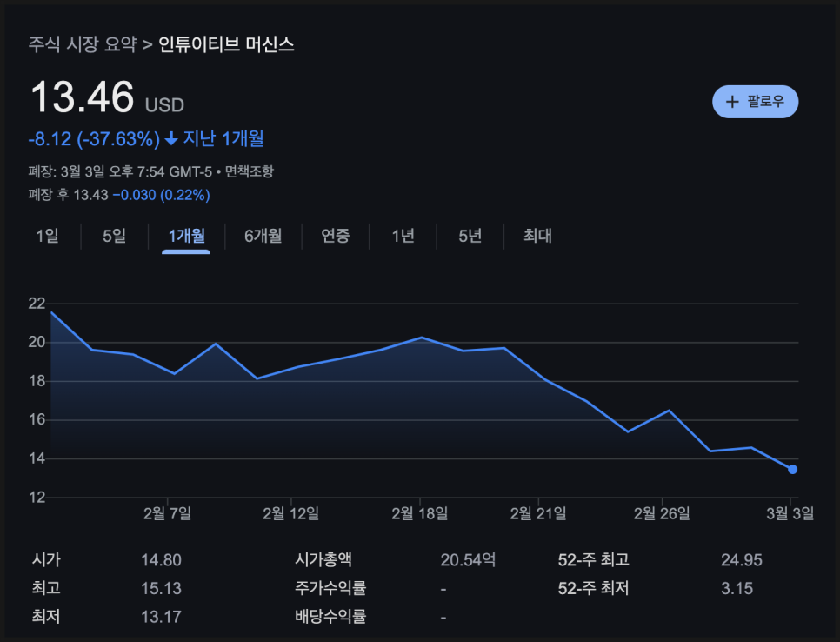Click the after-hours price 13.43
The width and height of the screenshot is (840, 642).
tap(90, 195)
